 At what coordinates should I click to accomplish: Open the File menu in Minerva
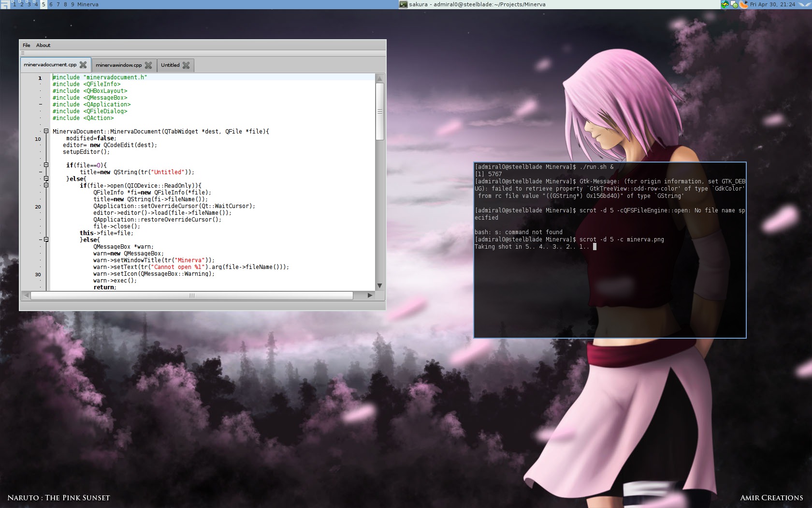point(27,45)
